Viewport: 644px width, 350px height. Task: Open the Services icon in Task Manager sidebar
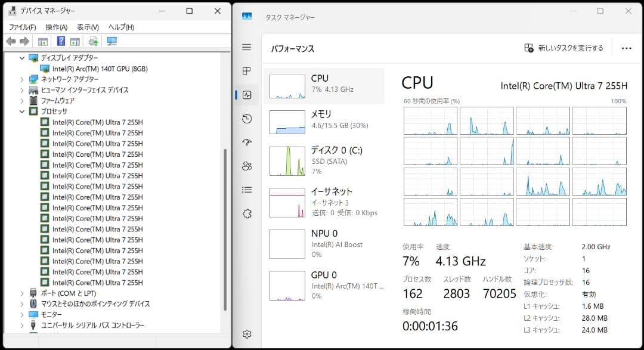click(247, 213)
